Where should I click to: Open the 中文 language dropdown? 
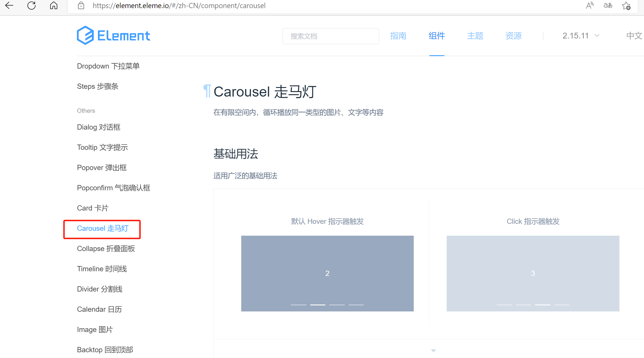634,36
